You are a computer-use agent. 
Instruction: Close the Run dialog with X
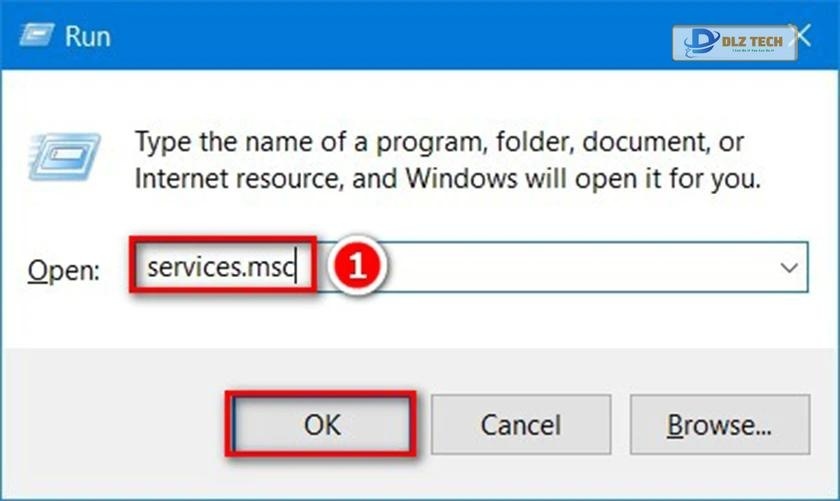[799, 37]
